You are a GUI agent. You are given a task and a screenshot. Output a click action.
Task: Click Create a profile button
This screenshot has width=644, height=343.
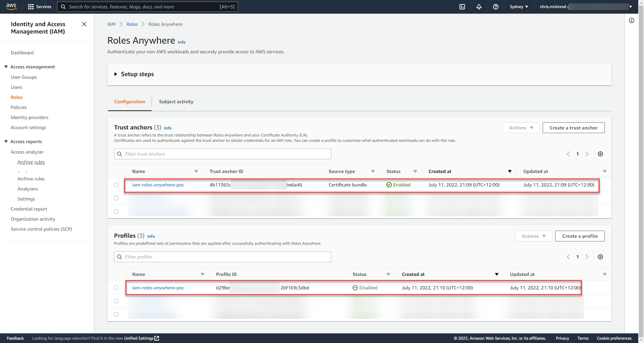click(x=580, y=236)
